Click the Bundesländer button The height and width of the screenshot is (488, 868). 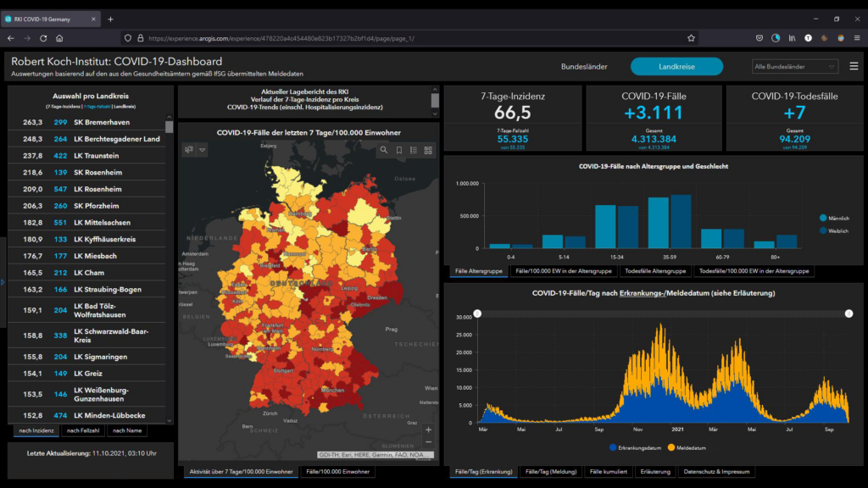coord(585,66)
